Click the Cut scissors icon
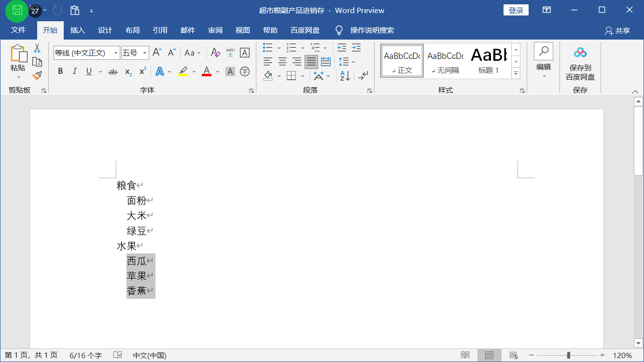 (37, 48)
